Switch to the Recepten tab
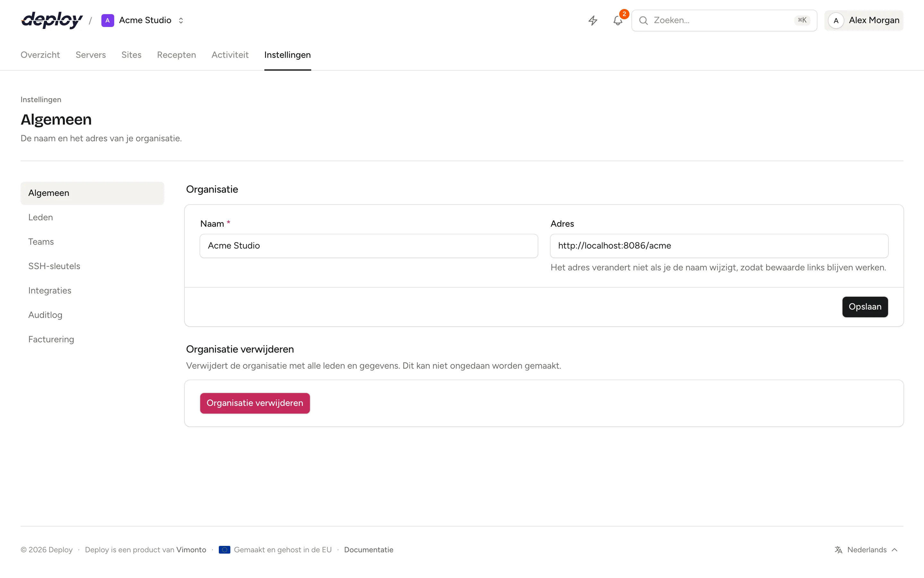924x578 pixels. [x=176, y=55]
